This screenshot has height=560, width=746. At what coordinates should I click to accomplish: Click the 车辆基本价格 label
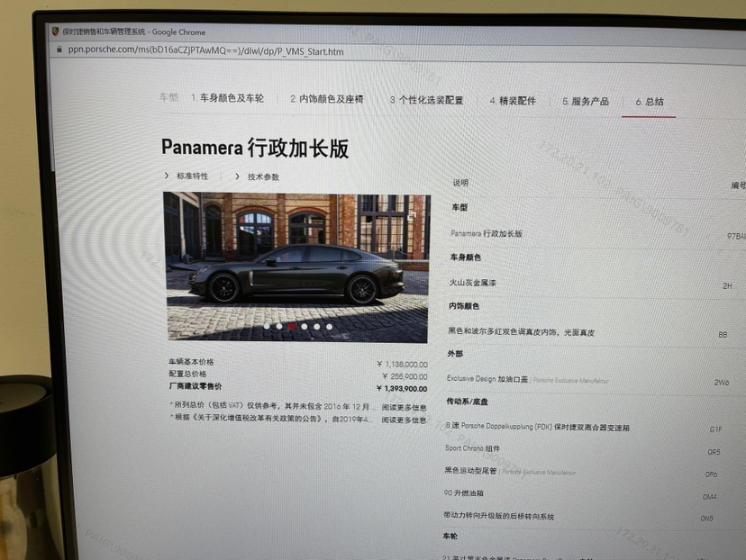click(x=191, y=362)
